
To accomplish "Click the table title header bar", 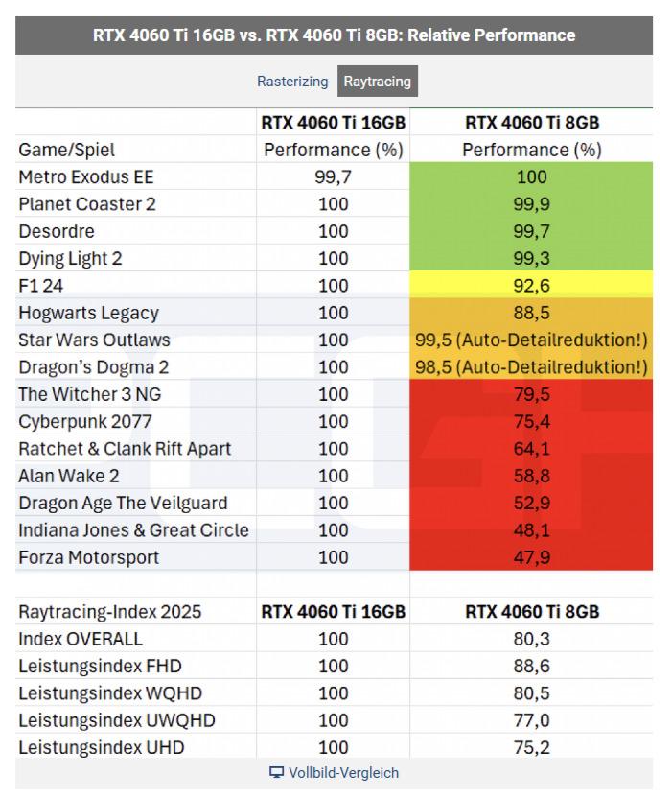I will (x=334, y=35).
